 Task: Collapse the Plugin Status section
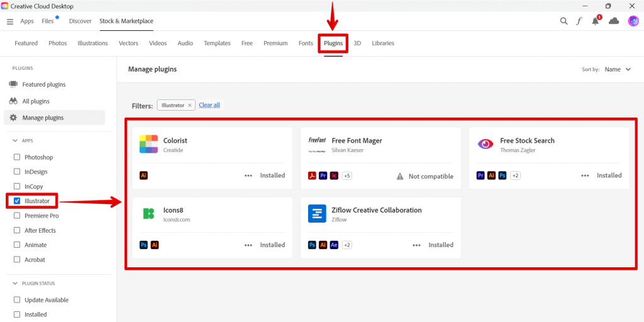click(14, 284)
